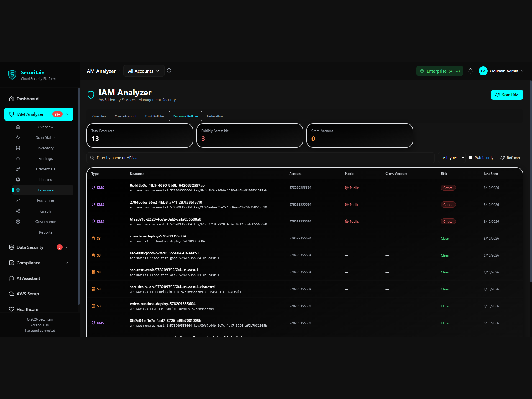The width and height of the screenshot is (532, 399).
Task: Switch to the Federation tab
Action: 215,116
